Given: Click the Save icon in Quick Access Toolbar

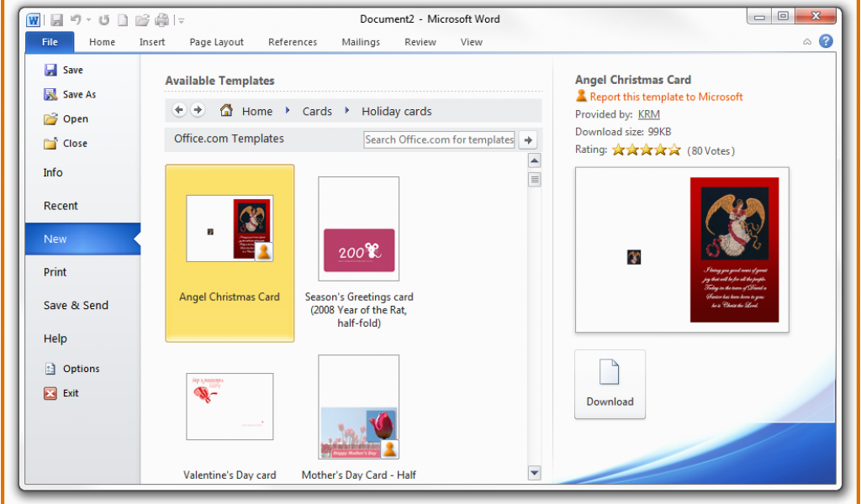Looking at the screenshot, I should [x=56, y=20].
